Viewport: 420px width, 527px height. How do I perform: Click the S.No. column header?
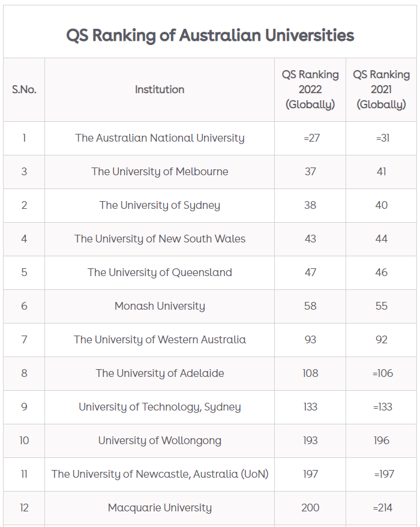click(24, 89)
